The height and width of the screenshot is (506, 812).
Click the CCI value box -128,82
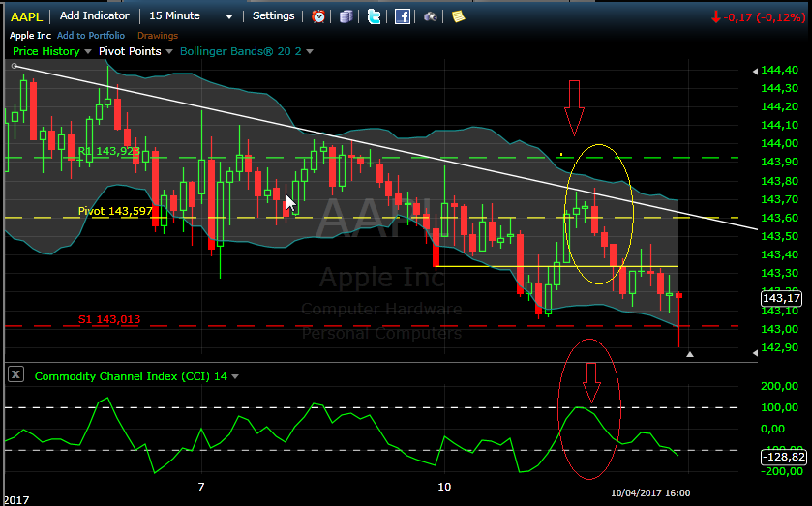(x=784, y=457)
